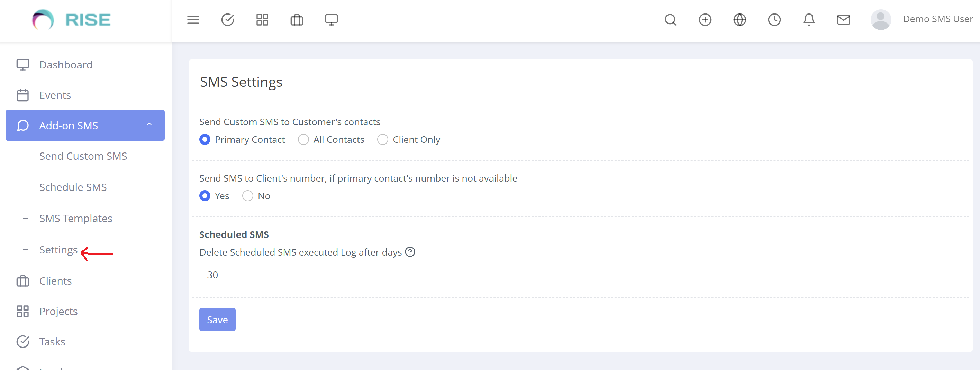The height and width of the screenshot is (370, 980).
Task: Select the Client Only radio option
Action: 382,140
